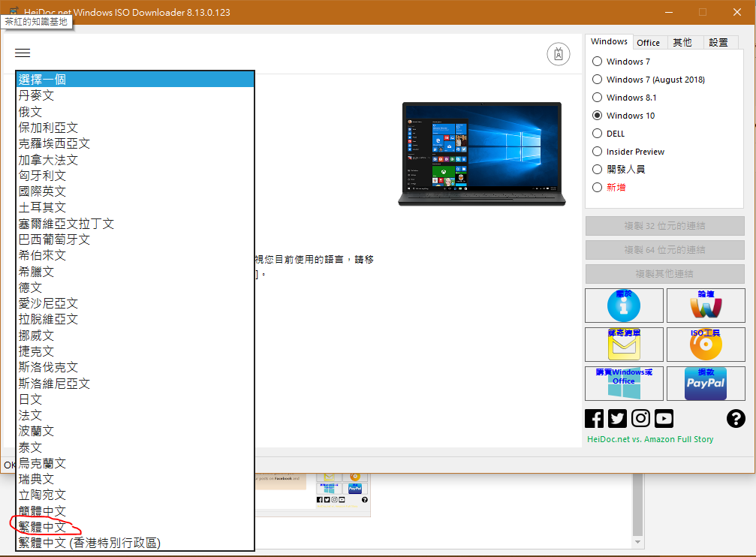The image size is (756, 557).
Task: Click the PayPal donate icon
Action: [706, 384]
